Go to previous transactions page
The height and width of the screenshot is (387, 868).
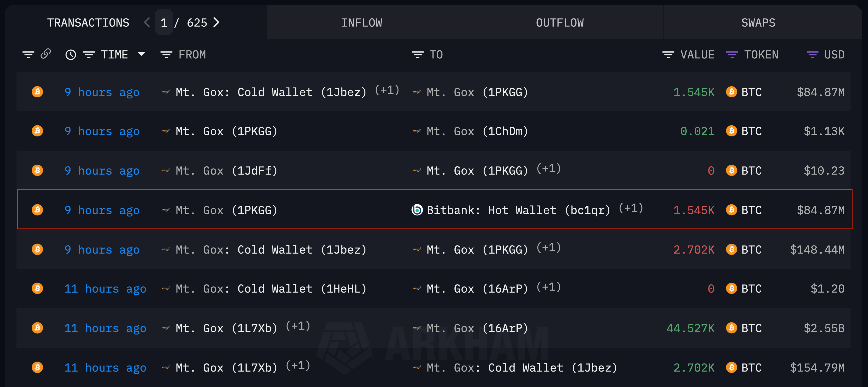[147, 22]
